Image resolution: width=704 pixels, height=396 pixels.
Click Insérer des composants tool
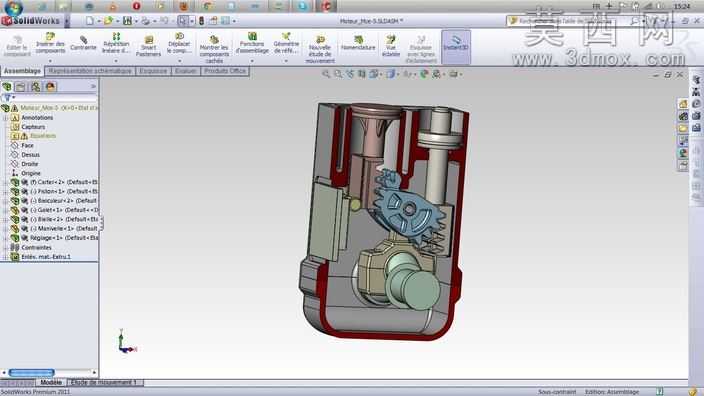[50, 44]
